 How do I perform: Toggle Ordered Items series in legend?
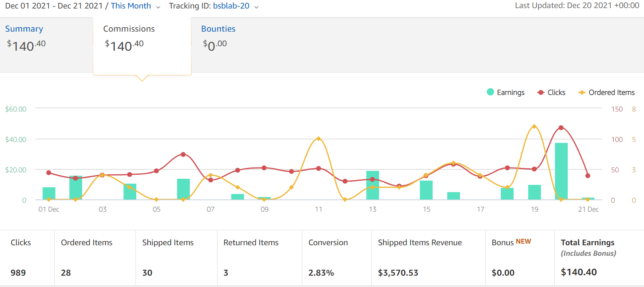(x=607, y=92)
